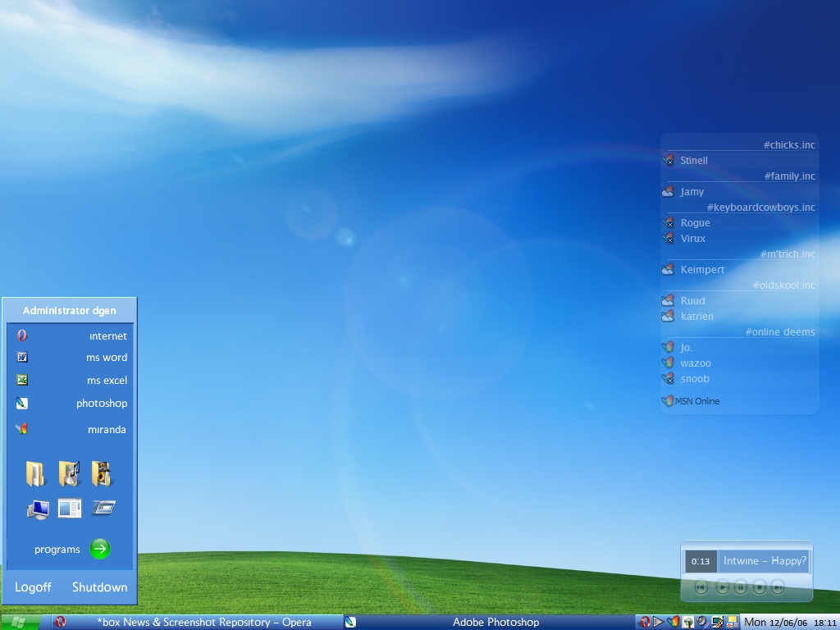The height and width of the screenshot is (630, 840).
Task: Select contact wazoo in the contact list
Action: coord(740,363)
